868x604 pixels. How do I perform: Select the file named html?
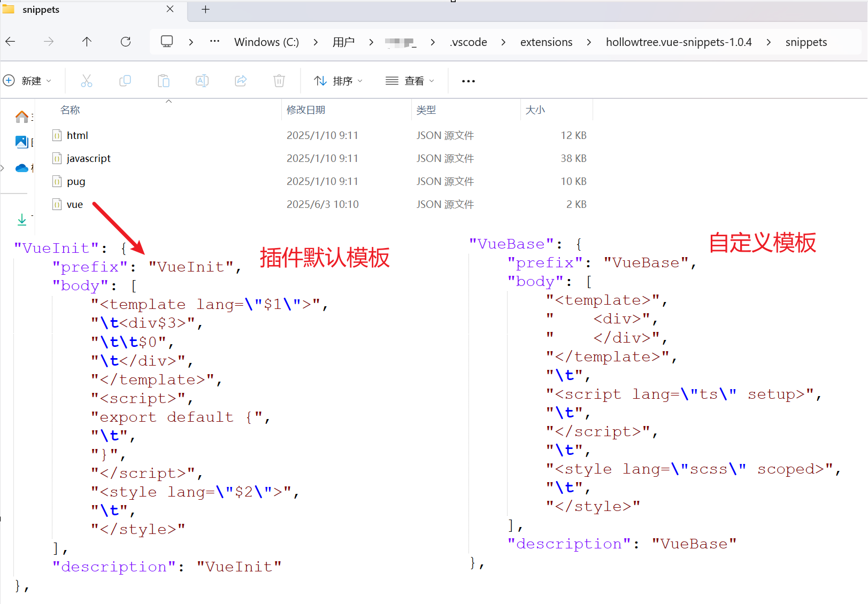point(78,135)
